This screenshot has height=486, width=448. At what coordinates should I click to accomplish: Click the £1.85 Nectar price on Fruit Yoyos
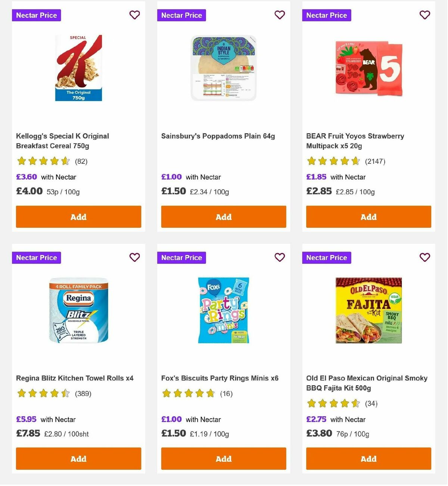[316, 177]
